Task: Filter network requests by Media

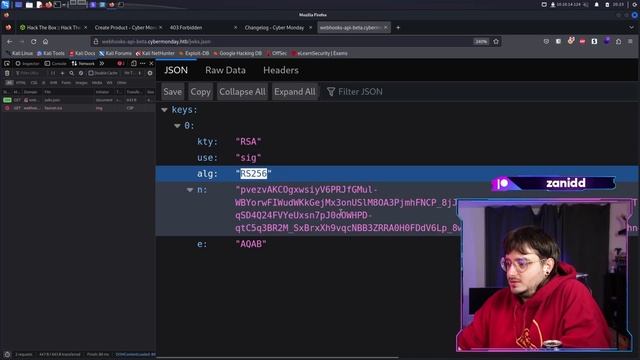Action: point(97,83)
